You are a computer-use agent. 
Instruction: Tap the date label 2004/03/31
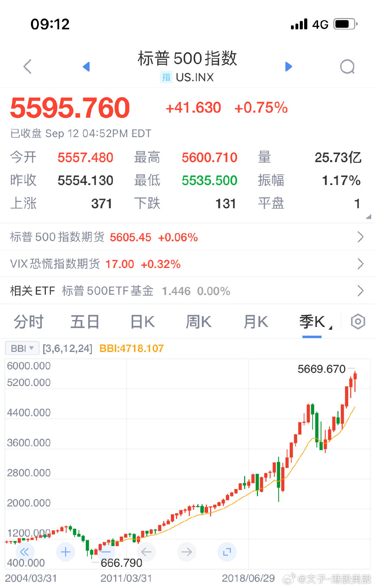click(x=31, y=578)
